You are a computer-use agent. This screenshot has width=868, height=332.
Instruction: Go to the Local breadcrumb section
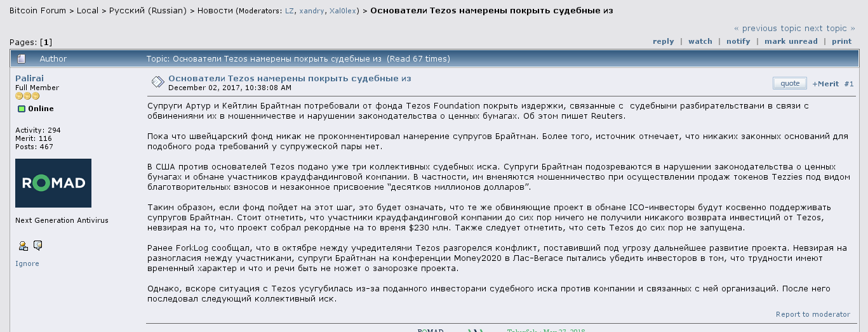coord(89,11)
